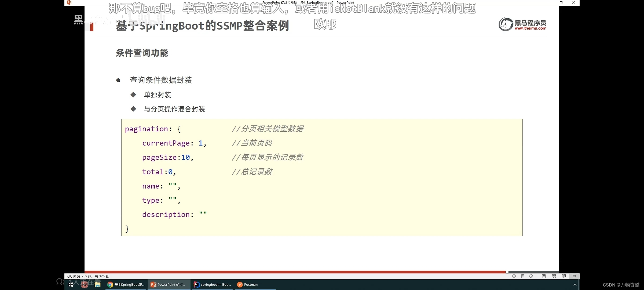
Task: Open File Explorer from the taskbar
Action: click(97, 285)
